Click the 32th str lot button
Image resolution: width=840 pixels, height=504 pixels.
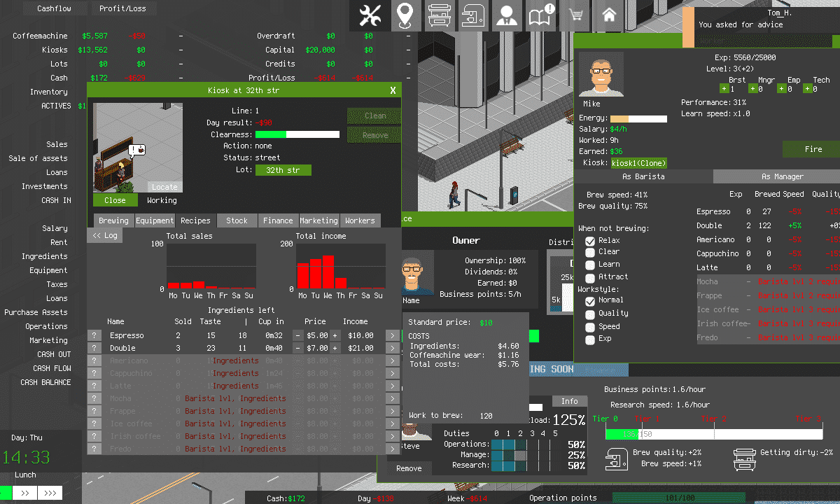tap(283, 170)
